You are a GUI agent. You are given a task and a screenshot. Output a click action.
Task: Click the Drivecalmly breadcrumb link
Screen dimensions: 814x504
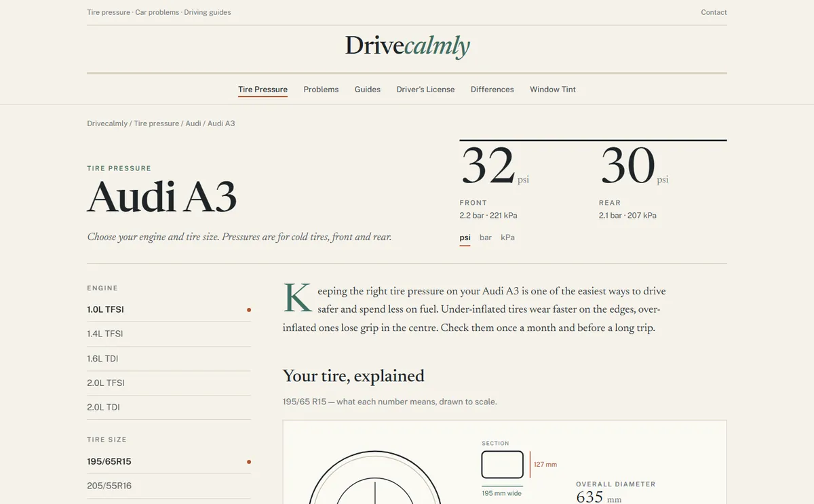[x=107, y=123]
